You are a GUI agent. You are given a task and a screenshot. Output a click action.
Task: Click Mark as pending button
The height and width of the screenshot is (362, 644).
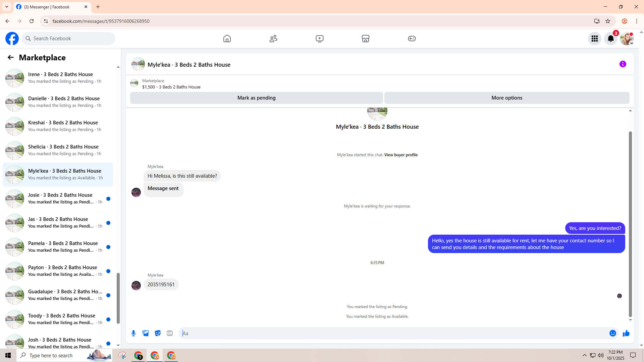[256, 98]
